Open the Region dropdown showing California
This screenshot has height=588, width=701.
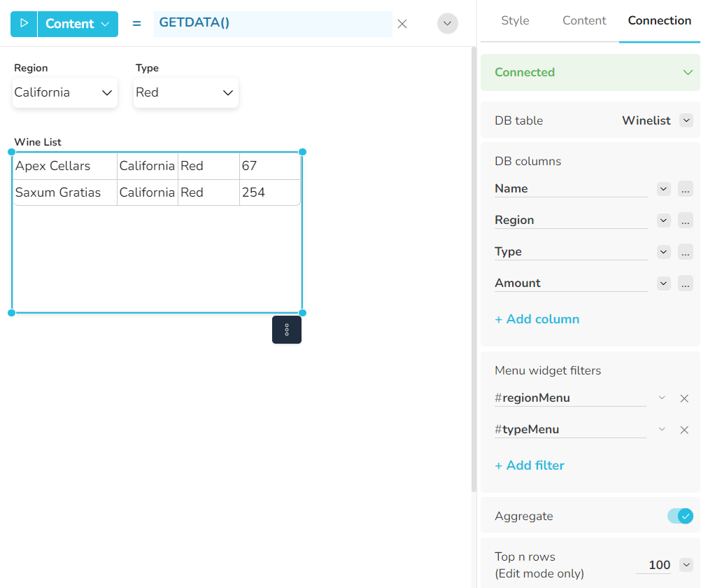coord(64,92)
